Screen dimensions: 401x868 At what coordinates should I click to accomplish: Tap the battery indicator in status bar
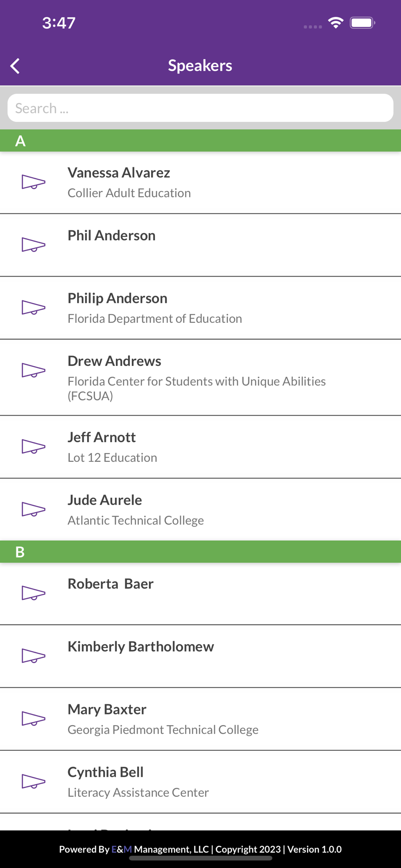362,23
